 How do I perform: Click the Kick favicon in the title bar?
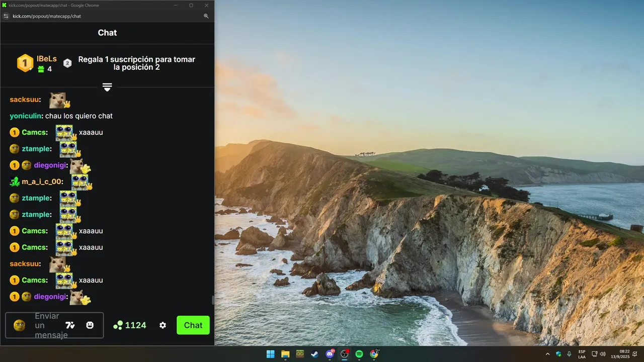5,5
